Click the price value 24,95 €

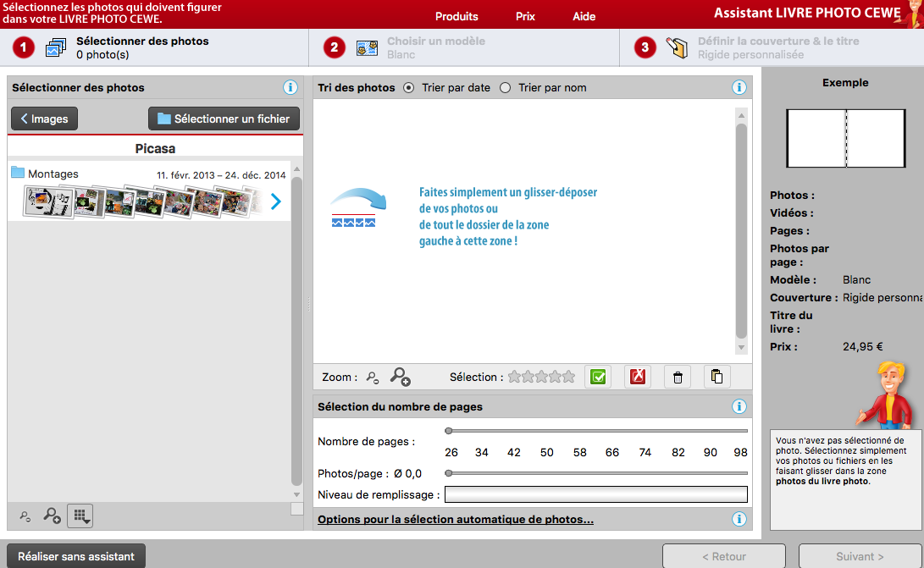(x=863, y=346)
